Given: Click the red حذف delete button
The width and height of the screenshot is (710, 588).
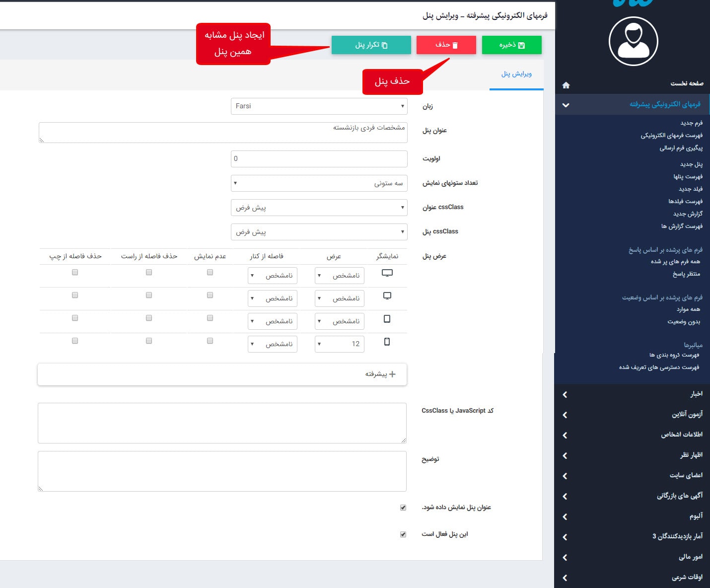Looking at the screenshot, I should click(446, 45).
